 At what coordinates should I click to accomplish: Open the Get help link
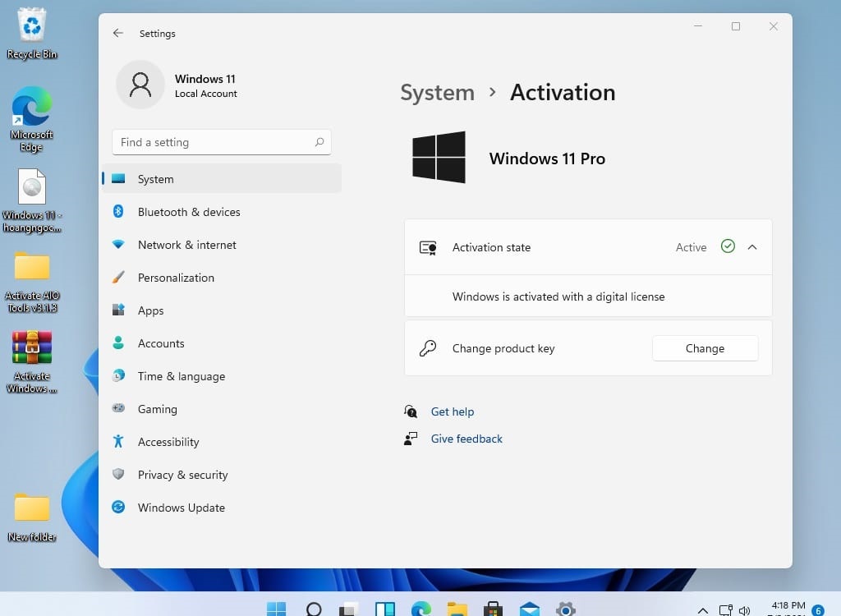tap(453, 411)
